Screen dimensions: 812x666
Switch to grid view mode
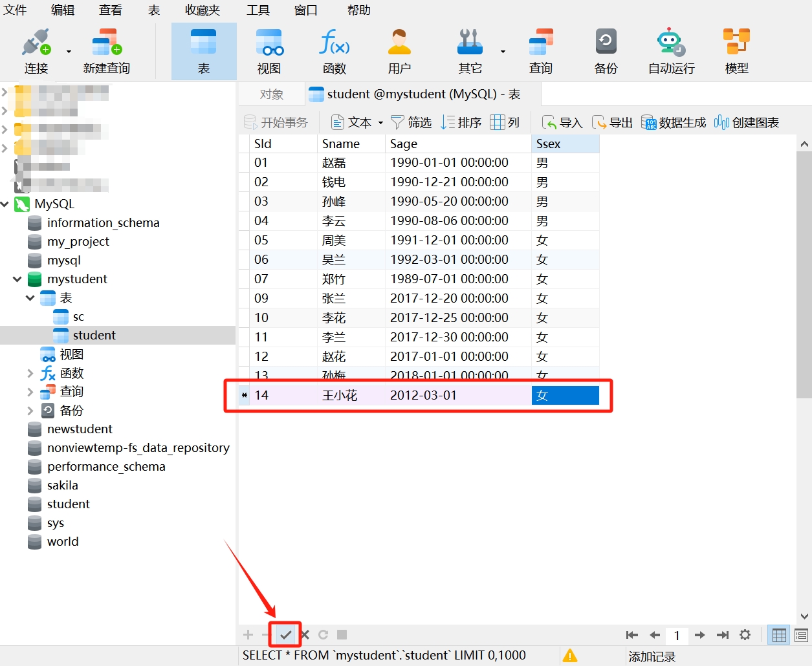click(779, 635)
